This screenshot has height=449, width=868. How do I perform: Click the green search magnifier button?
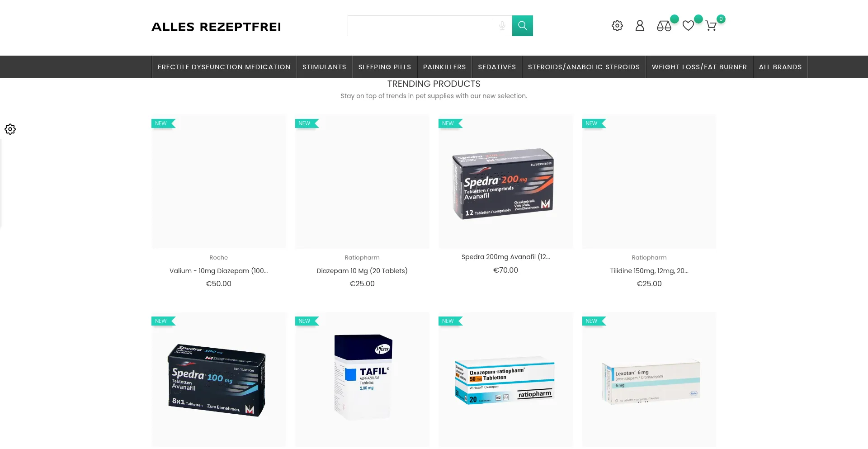[x=522, y=26]
